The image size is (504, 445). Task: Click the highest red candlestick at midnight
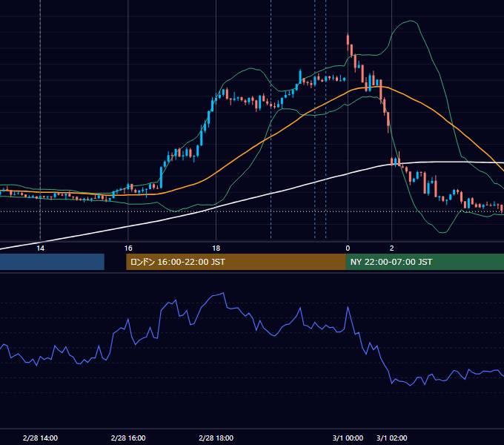pyautogui.click(x=348, y=41)
